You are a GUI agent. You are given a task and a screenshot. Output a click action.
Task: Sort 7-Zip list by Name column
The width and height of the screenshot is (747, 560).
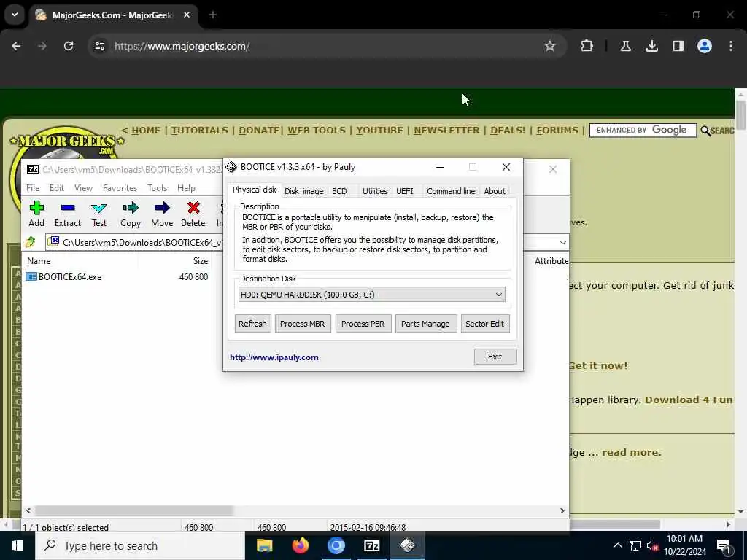pyautogui.click(x=81, y=261)
